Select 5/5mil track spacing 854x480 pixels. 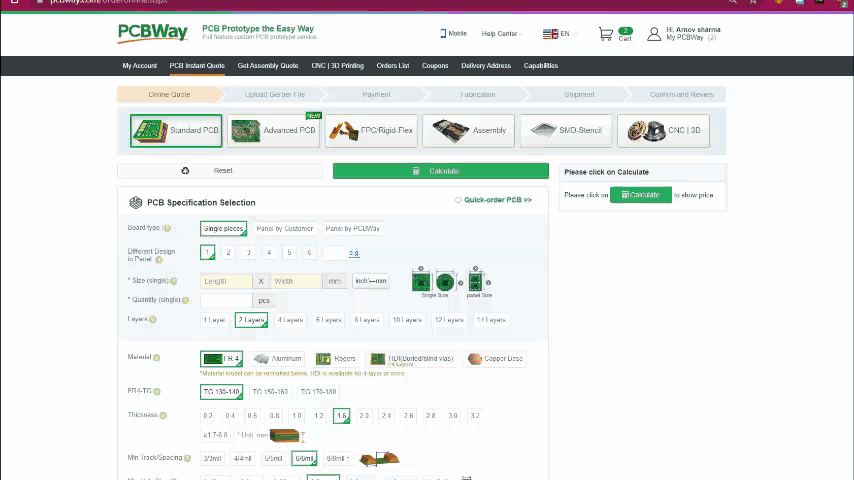click(x=273, y=459)
